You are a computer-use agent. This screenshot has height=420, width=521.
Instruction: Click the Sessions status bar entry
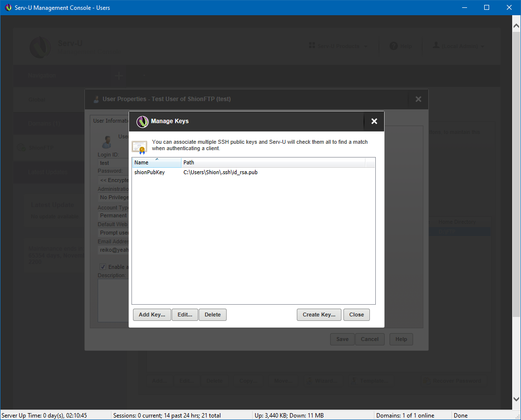click(167, 416)
